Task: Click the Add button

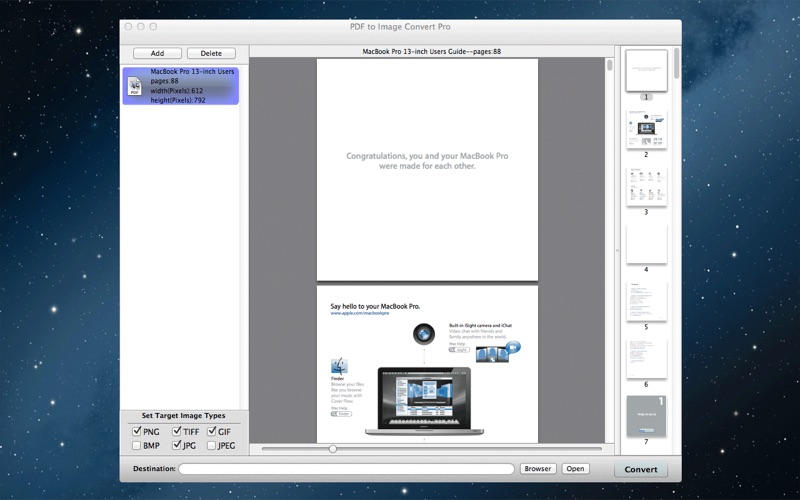Action: 157,53
